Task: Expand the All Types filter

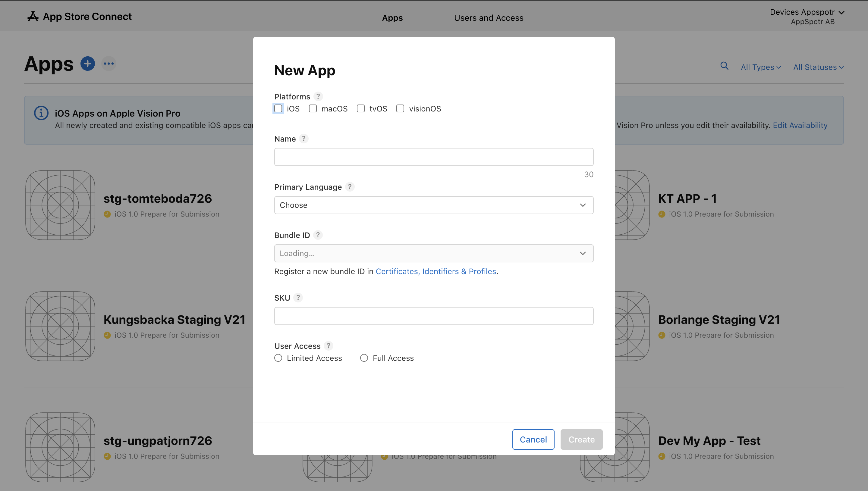Action: point(761,67)
